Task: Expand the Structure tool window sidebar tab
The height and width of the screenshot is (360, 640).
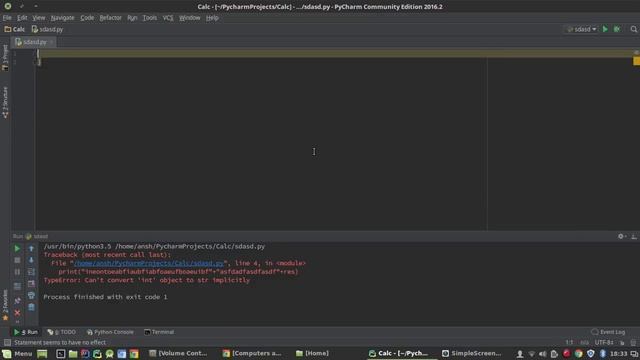Action: click(x=5, y=102)
